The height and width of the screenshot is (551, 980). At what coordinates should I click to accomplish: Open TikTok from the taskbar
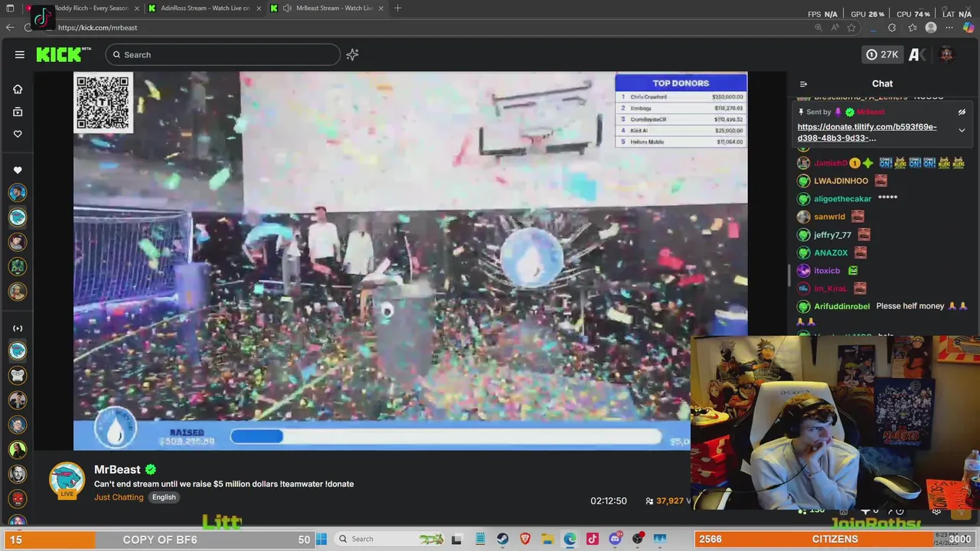[592, 539]
